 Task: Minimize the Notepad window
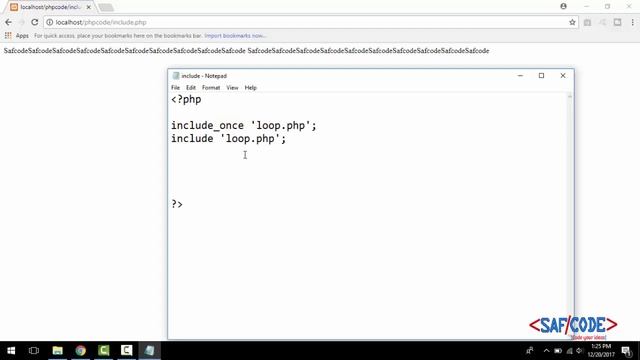coord(520,76)
